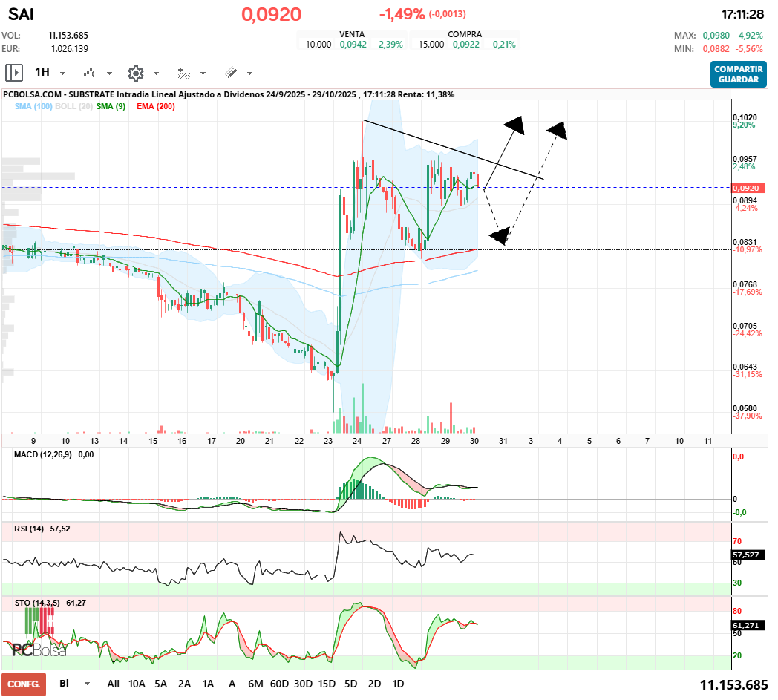Click the date label 30 on time axis
Screen dimensions: 778x700
[x=474, y=441]
